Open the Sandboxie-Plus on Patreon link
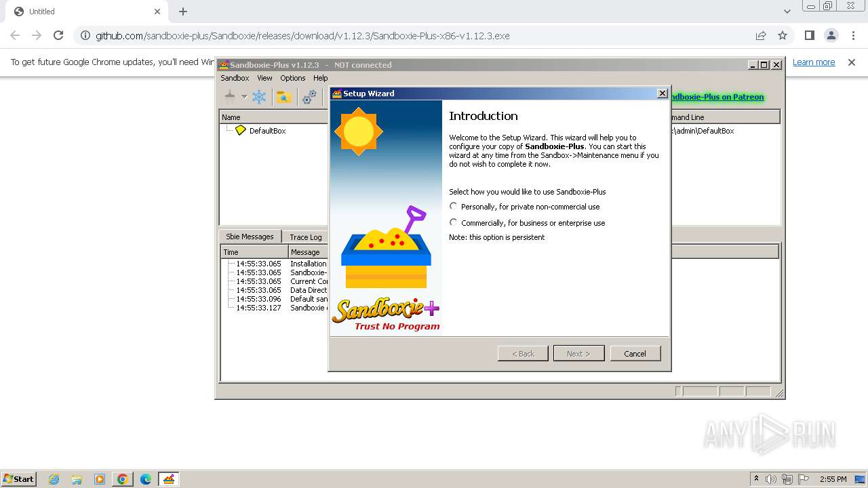This screenshot has width=868, height=488. pos(717,97)
